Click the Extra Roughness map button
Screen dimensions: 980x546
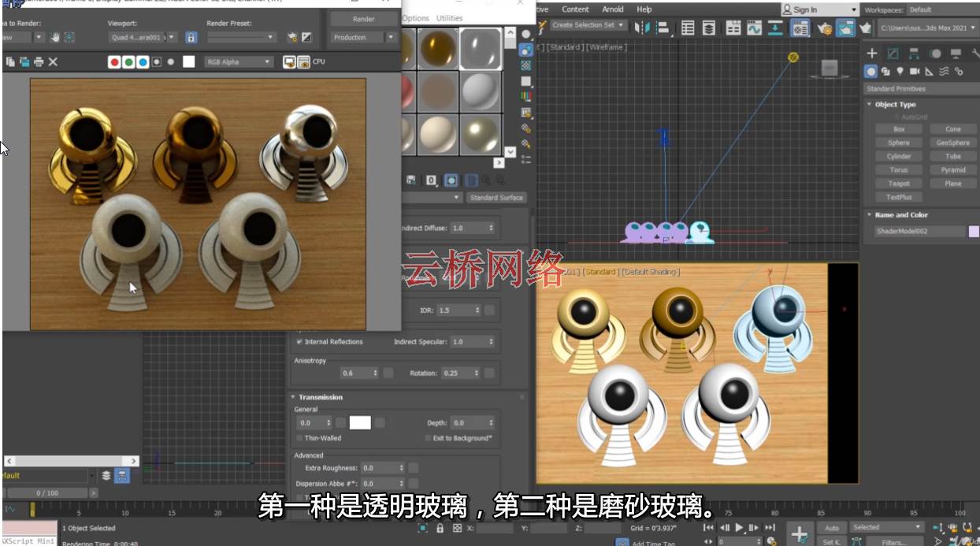point(413,468)
